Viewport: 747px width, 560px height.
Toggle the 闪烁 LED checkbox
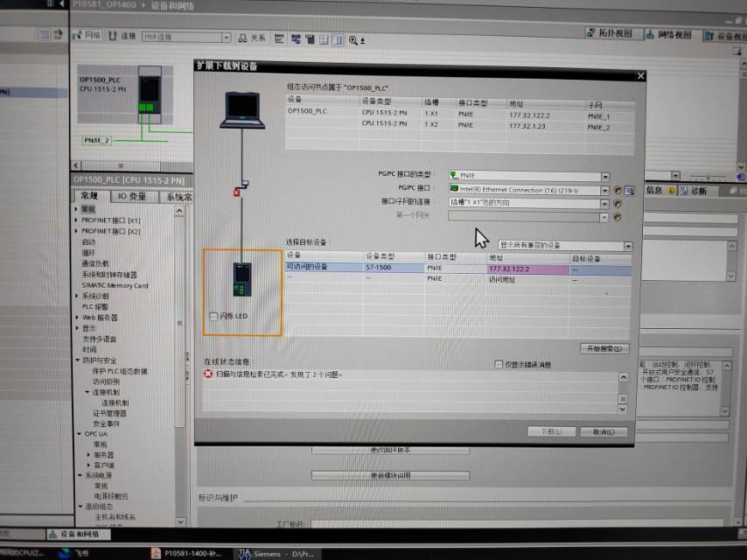coord(214,317)
